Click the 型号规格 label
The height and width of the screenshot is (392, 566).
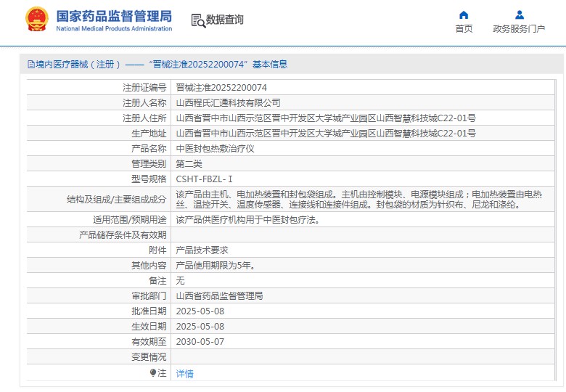click(x=149, y=179)
